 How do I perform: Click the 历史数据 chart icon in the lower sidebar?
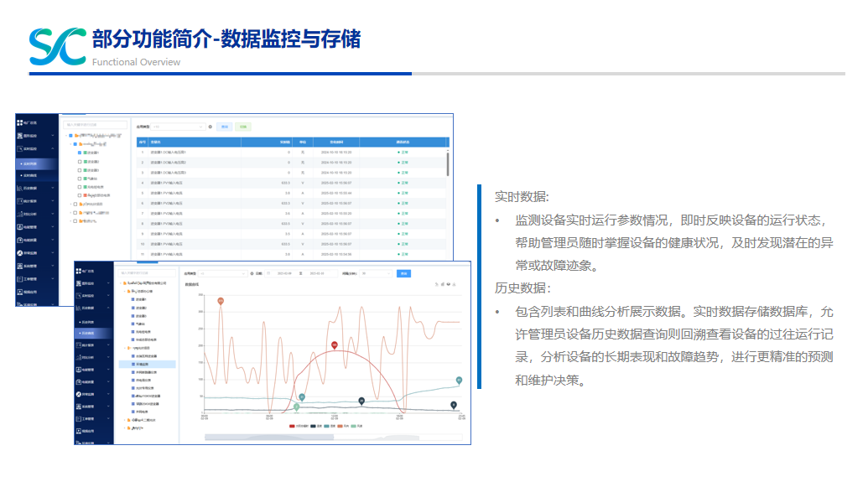[79, 308]
